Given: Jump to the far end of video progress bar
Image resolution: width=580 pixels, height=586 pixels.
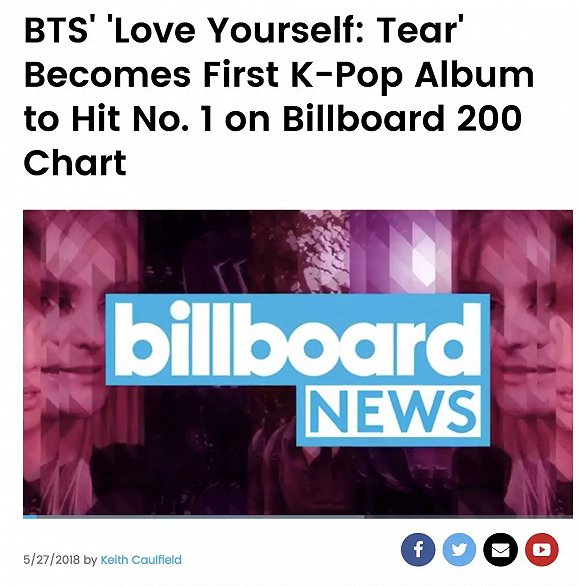Looking at the screenshot, I should [570, 517].
